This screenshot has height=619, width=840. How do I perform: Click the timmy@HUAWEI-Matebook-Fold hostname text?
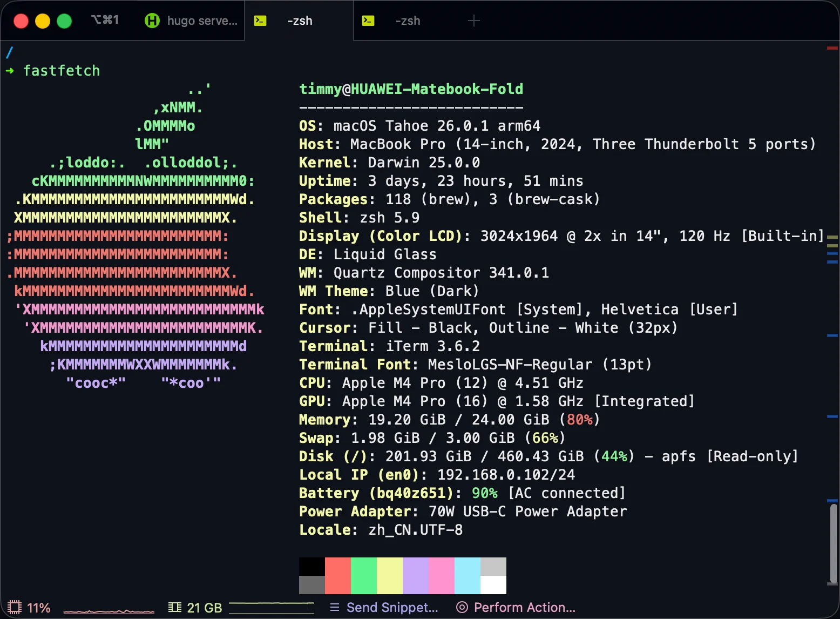point(411,89)
